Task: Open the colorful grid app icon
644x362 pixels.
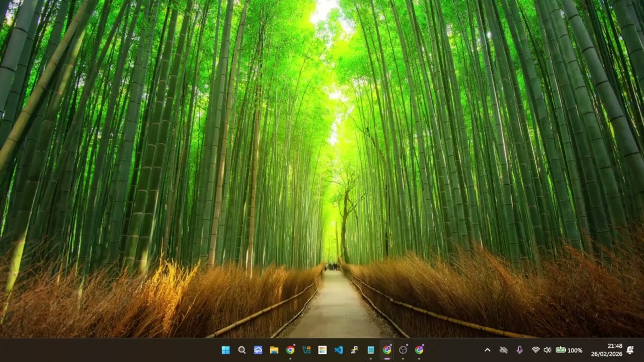Action: click(323, 350)
